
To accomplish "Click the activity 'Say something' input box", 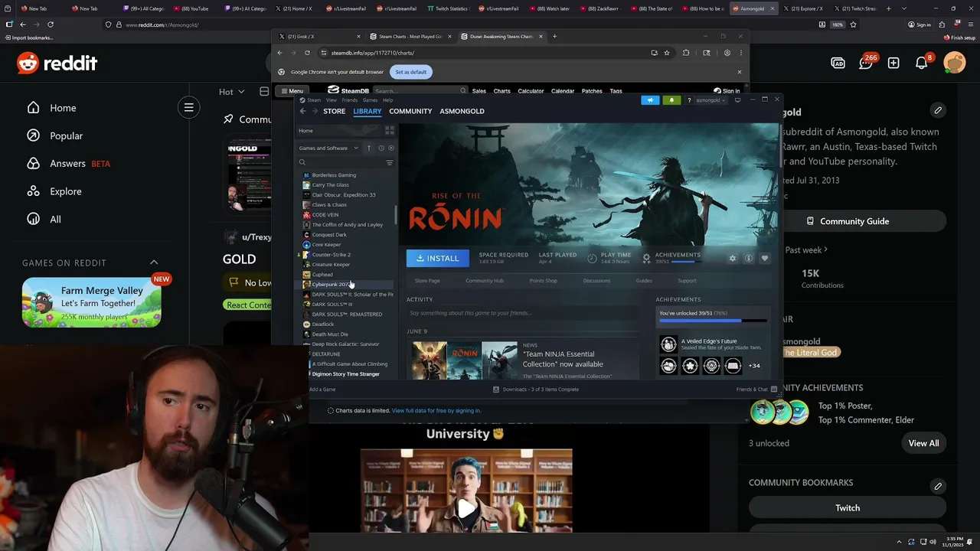I will pos(522,313).
